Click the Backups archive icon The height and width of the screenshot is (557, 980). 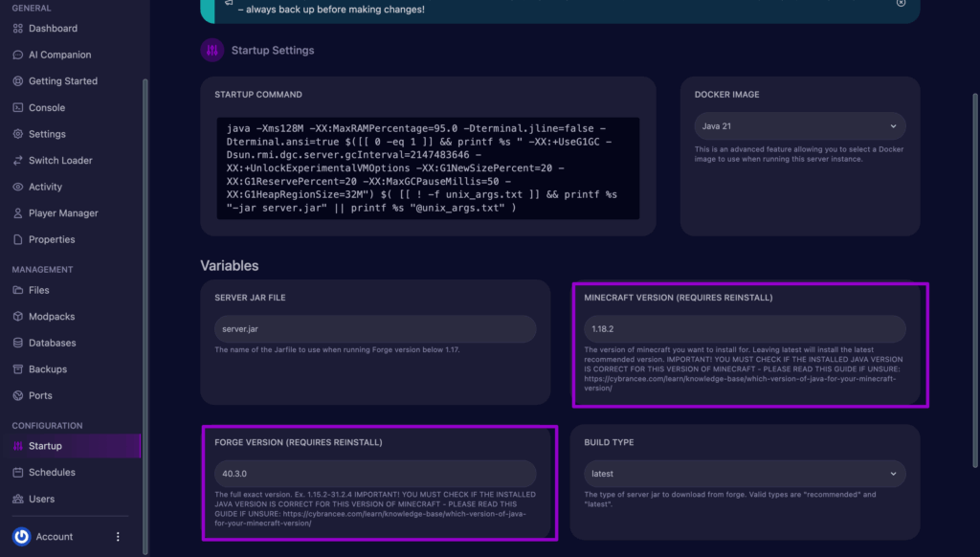18,369
